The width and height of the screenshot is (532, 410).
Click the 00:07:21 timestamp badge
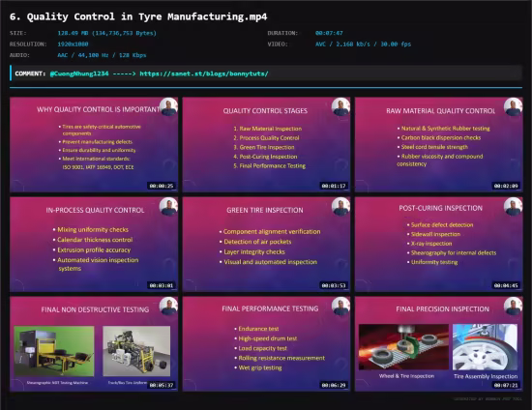[x=506, y=385]
